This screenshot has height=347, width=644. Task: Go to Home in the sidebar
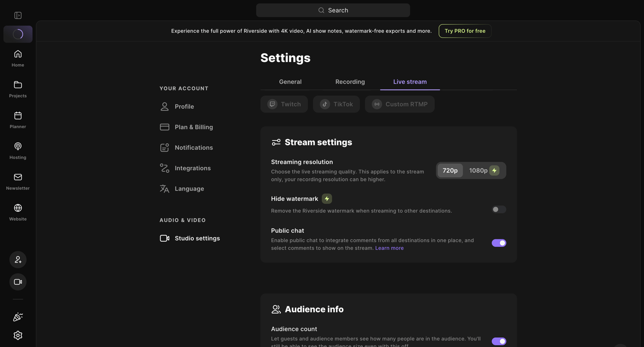click(x=18, y=58)
